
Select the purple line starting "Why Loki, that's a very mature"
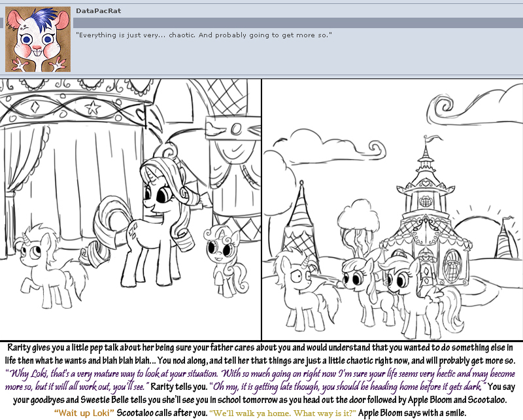[x=260, y=374]
